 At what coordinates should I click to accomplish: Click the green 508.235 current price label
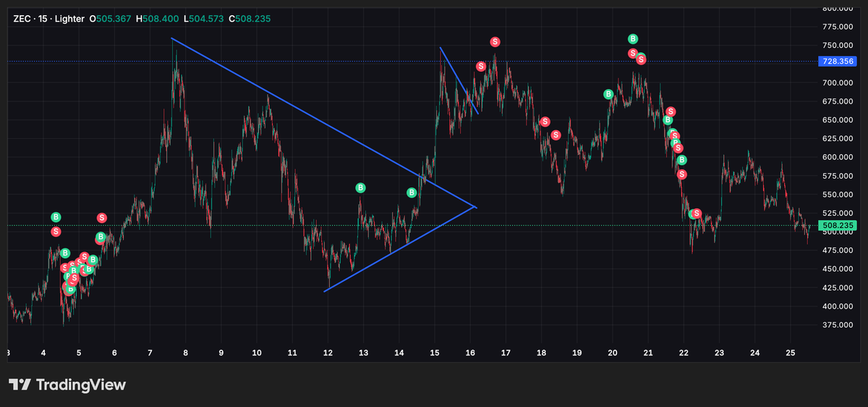[838, 226]
